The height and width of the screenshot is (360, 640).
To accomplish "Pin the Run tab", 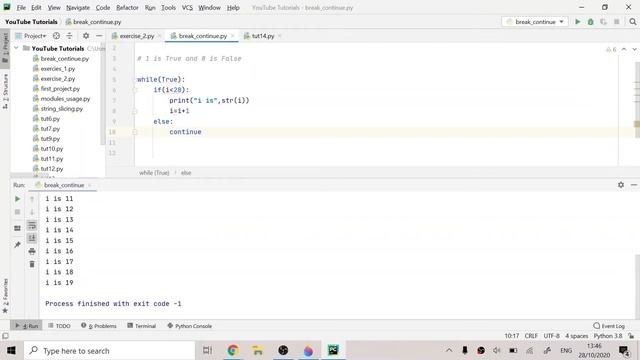I will click(18, 244).
